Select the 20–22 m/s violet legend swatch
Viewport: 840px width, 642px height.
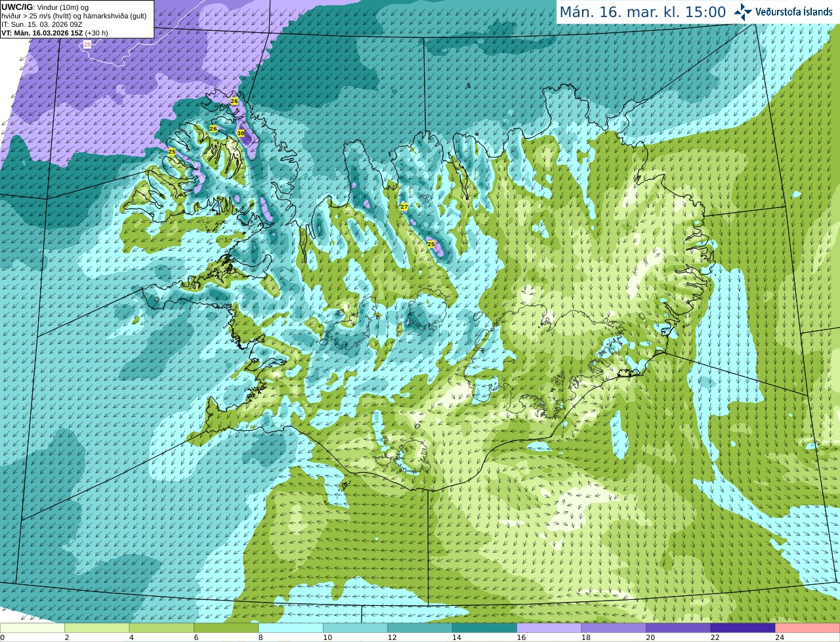point(679,628)
